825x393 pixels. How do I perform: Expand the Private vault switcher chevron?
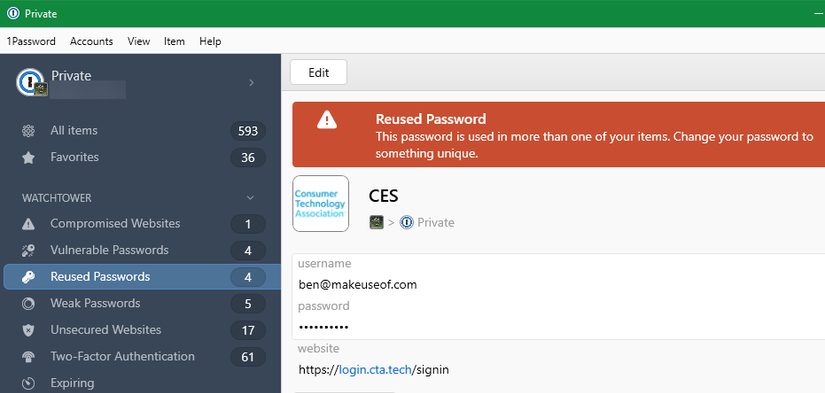click(x=251, y=83)
